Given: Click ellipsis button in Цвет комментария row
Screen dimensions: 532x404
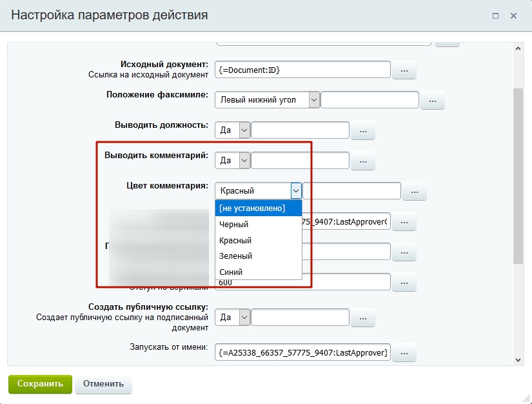Looking at the screenshot, I should [x=414, y=191].
